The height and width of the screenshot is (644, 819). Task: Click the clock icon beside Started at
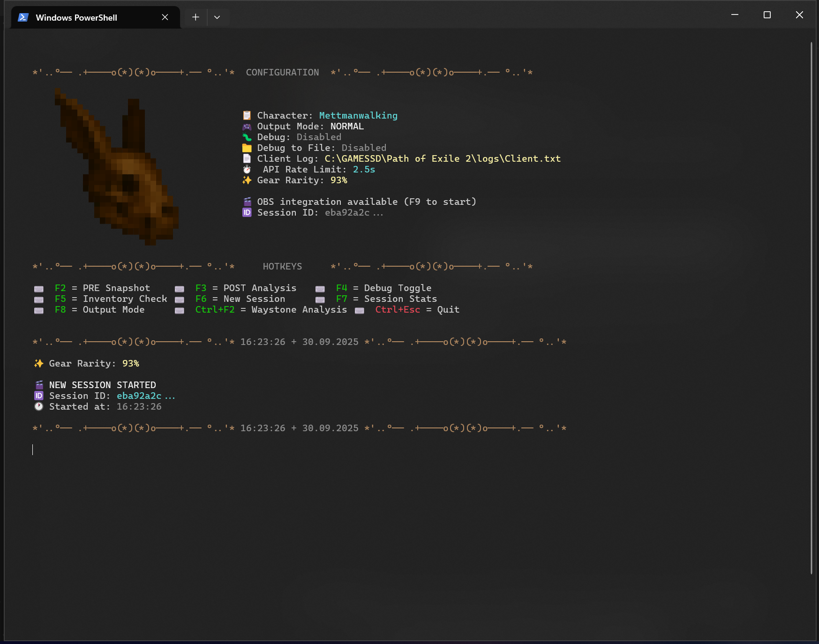click(39, 406)
